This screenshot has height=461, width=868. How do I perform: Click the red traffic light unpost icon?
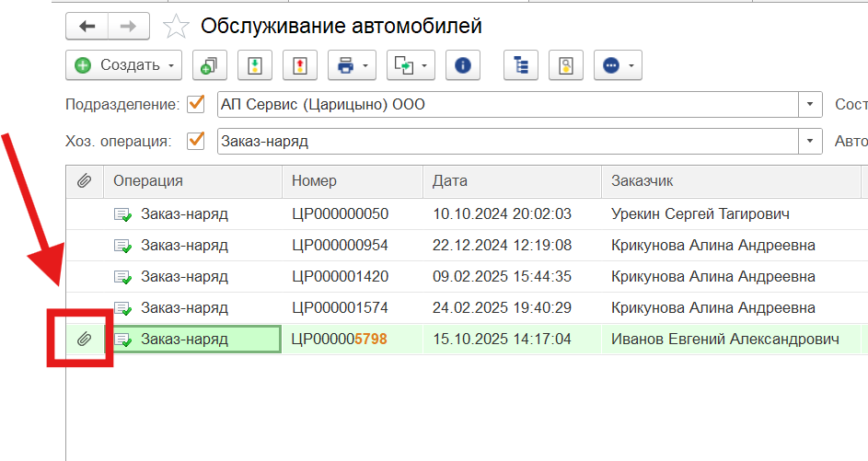click(299, 65)
